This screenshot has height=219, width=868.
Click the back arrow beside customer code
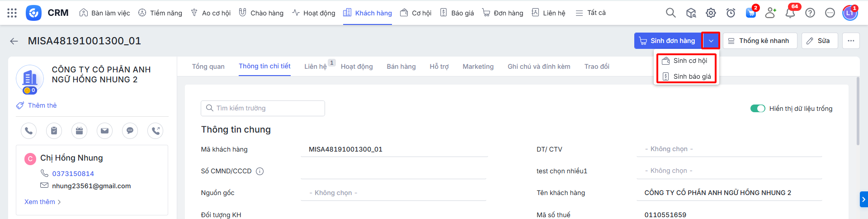click(14, 41)
